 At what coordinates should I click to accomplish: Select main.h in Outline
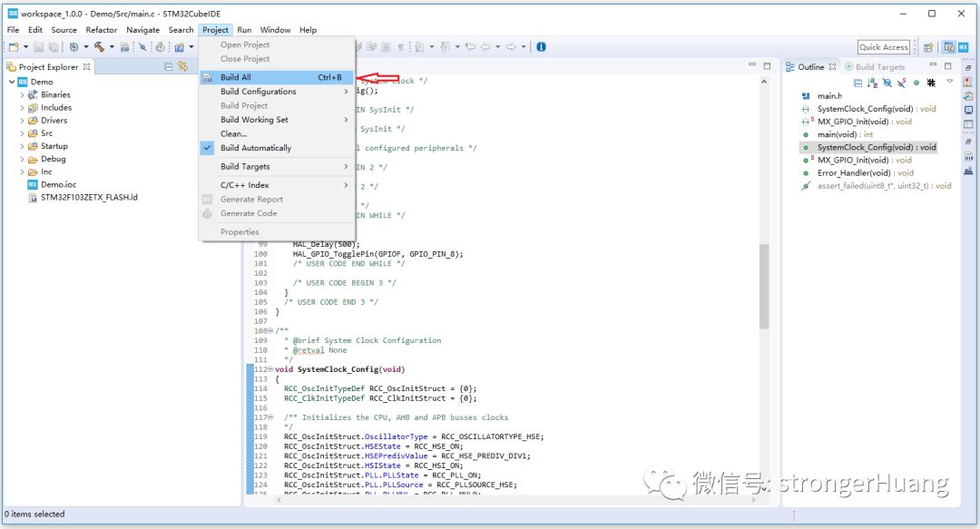point(822,95)
